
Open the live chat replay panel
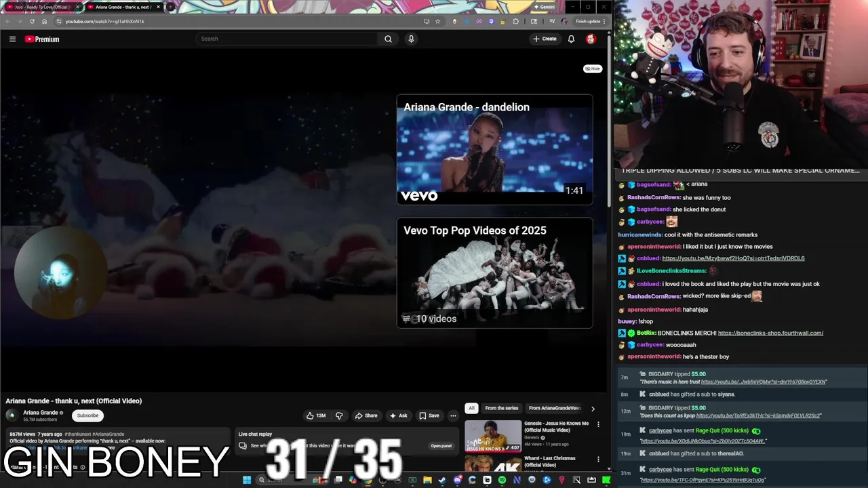coord(441,446)
